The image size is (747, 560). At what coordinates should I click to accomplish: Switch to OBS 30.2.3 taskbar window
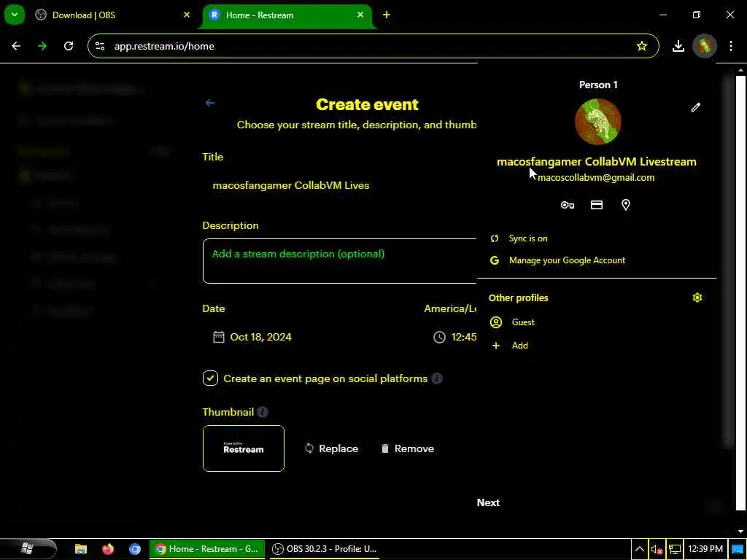(x=324, y=549)
